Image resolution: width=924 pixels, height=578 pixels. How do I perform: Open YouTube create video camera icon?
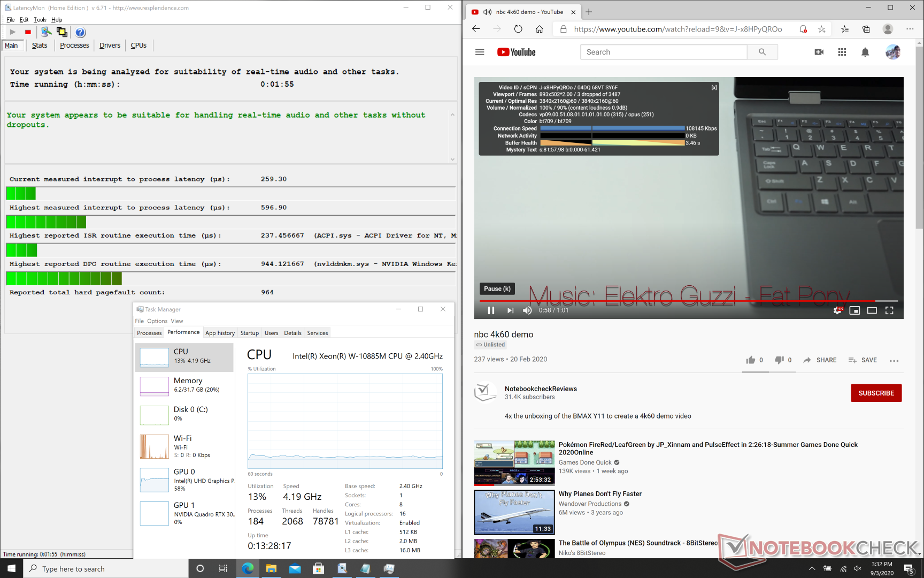(819, 52)
